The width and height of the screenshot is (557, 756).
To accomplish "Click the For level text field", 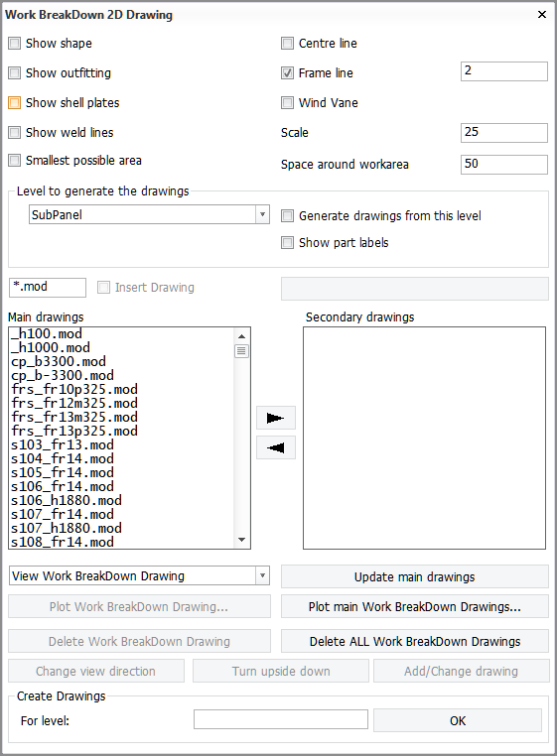I will click(280, 719).
